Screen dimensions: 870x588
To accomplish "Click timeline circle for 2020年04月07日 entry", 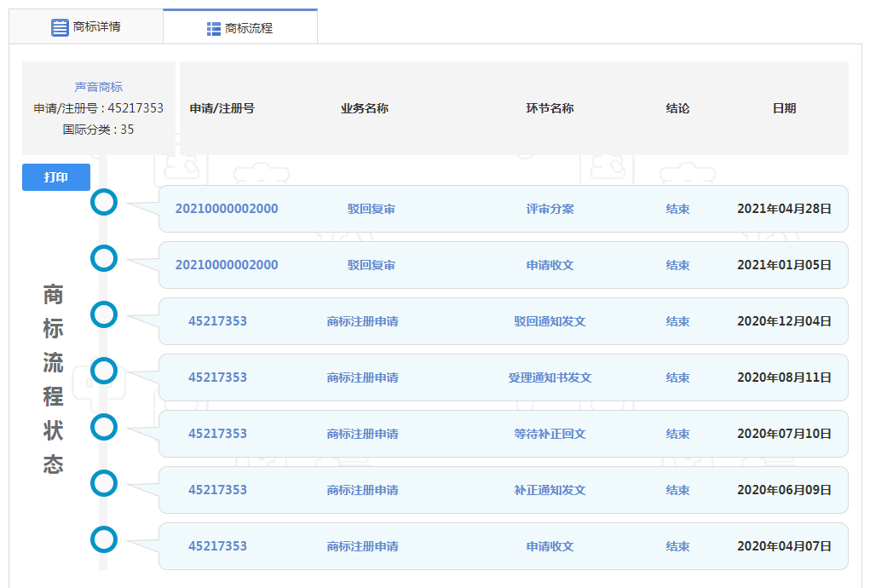I will [104, 539].
